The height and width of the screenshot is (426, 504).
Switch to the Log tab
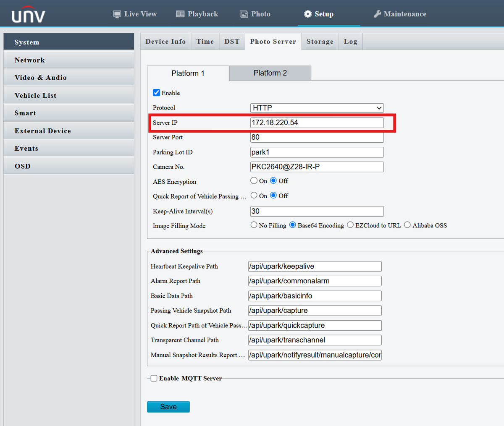coord(350,42)
